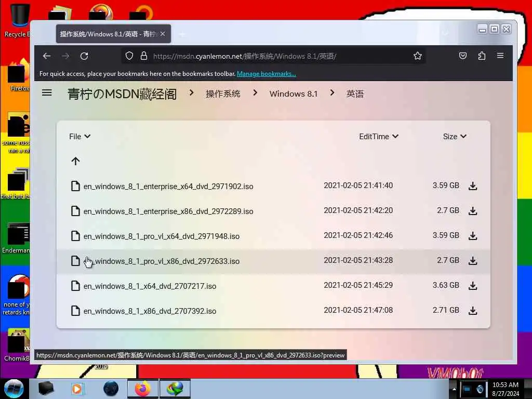Viewport: 532px width, 399px height.
Task: Sort the list by File name
Action: pos(79,137)
